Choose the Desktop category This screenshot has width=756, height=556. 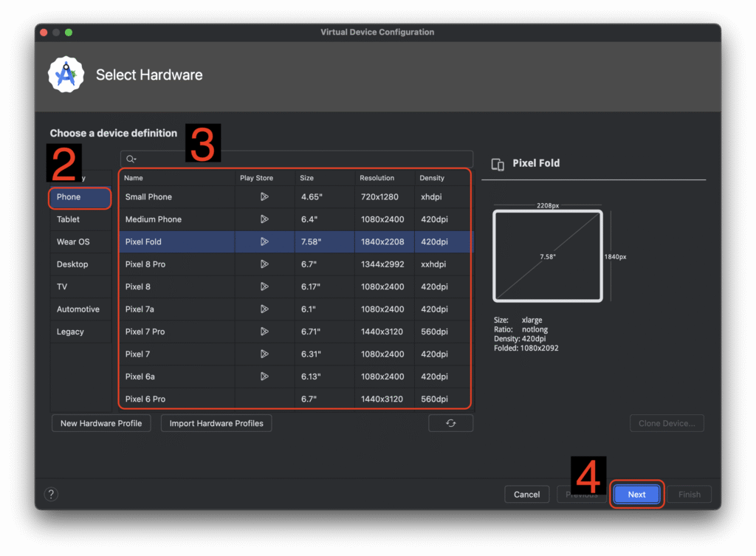(x=80, y=264)
